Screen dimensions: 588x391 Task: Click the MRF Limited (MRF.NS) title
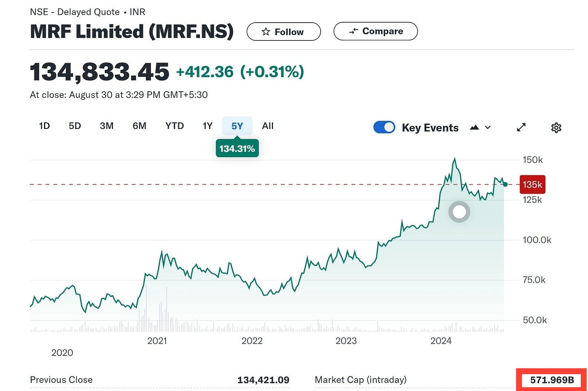click(x=132, y=32)
